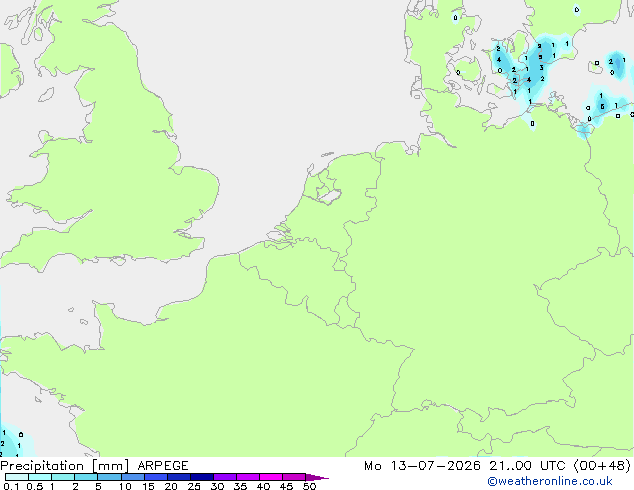Viewport: 634px width, 490px height.
Task: Click the 35 mm violet legend segment
Action: click(248, 477)
